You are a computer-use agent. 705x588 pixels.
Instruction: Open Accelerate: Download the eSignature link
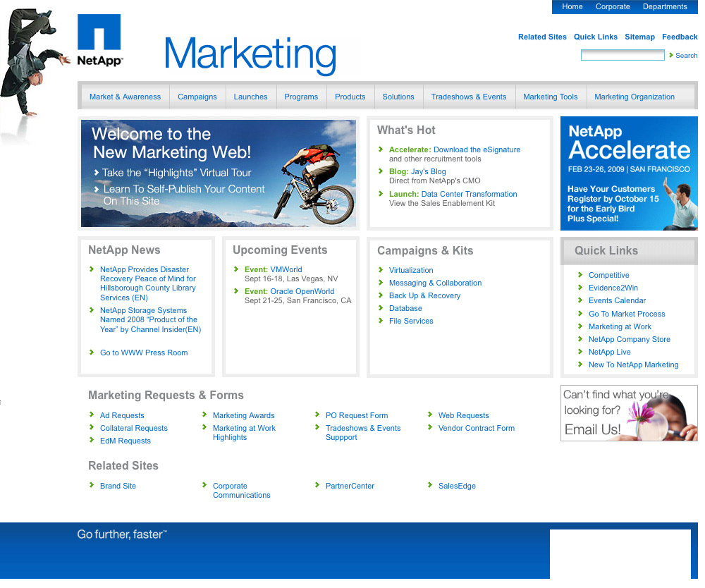click(454, 149)
